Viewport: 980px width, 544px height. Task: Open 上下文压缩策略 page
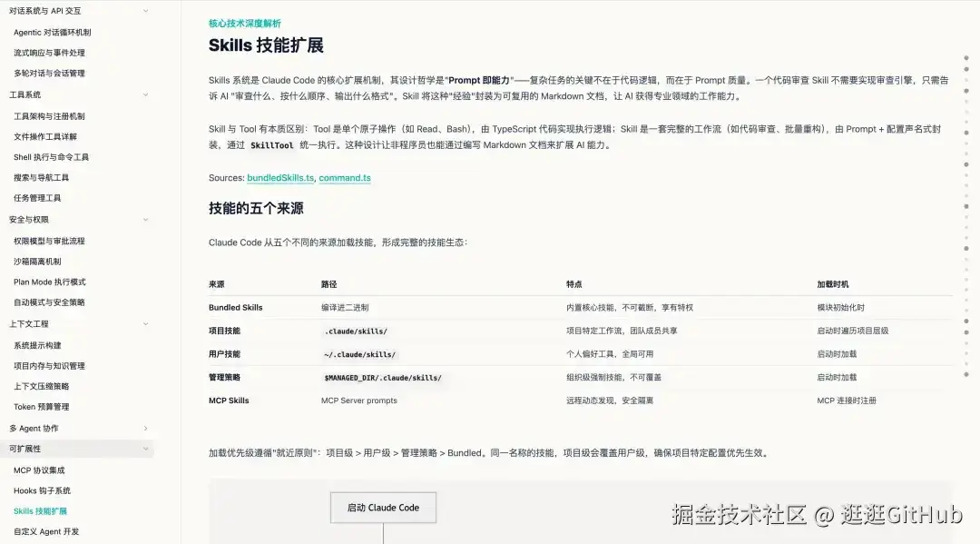[41, 386]
